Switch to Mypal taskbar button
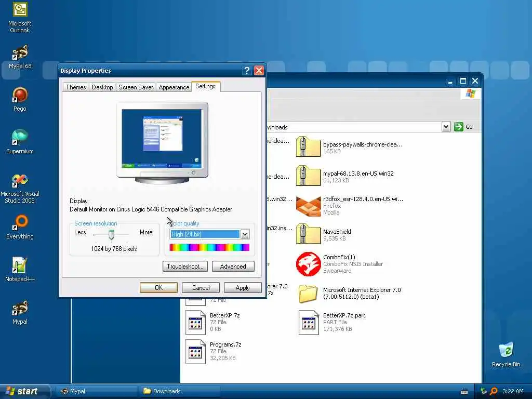 click(96, 391)
